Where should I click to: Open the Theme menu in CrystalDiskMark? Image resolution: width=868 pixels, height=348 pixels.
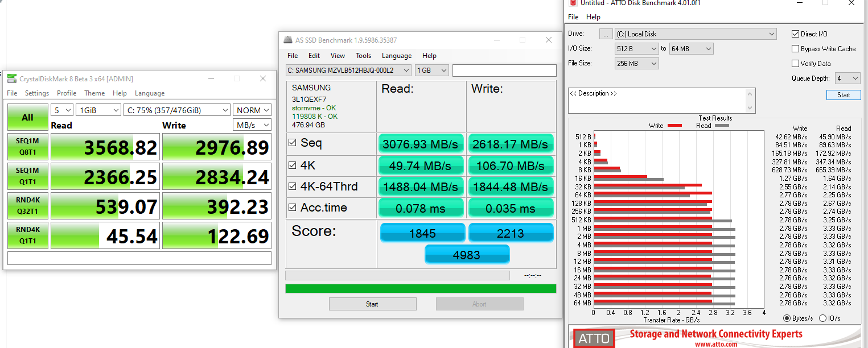pos(94,93)
